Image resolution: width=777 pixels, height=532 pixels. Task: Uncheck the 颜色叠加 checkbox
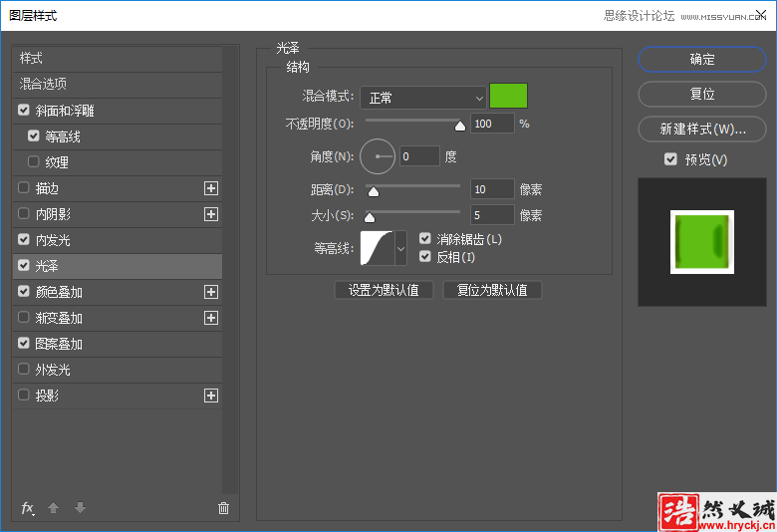(24, 291)
